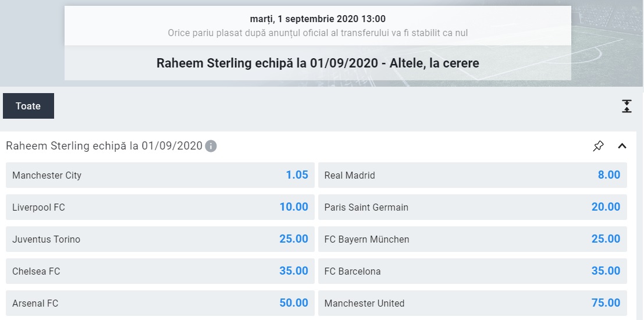This screenshot has height=320, width=644.
Task: Select Juventus Torino odds 25.00
Action: point(160,239)
